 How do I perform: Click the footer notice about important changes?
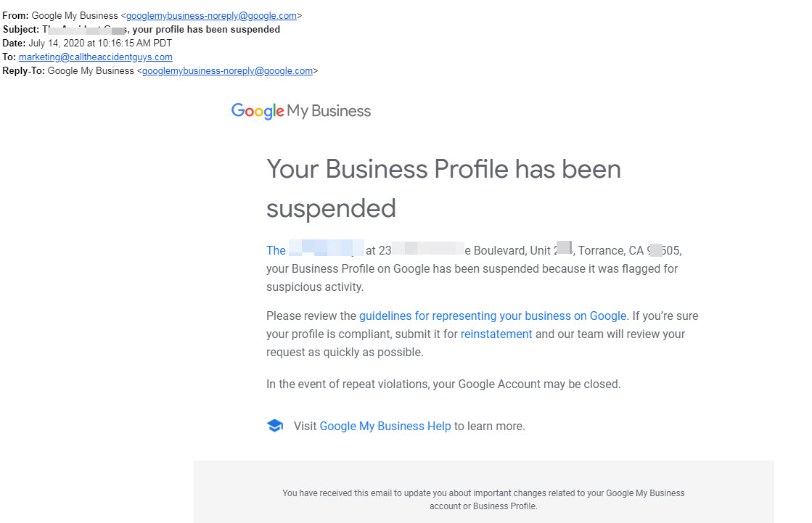[x=483, y=499]
